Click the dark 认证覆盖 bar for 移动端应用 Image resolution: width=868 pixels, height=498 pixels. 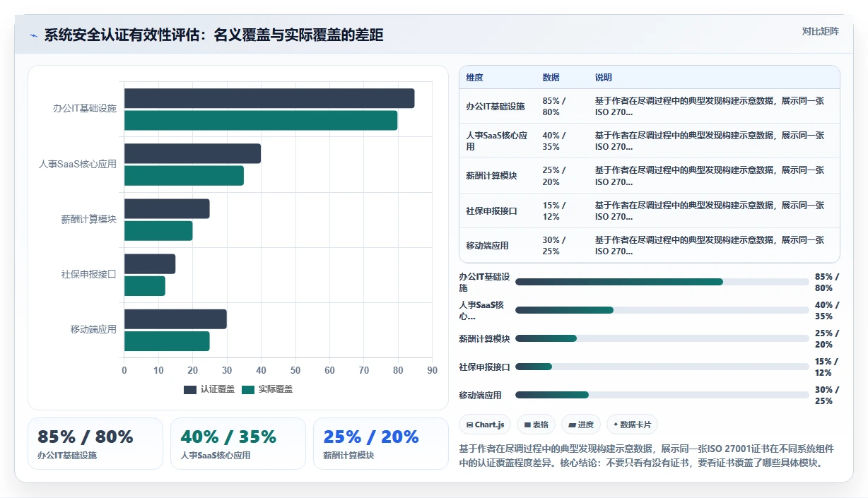tap(175, 319)
